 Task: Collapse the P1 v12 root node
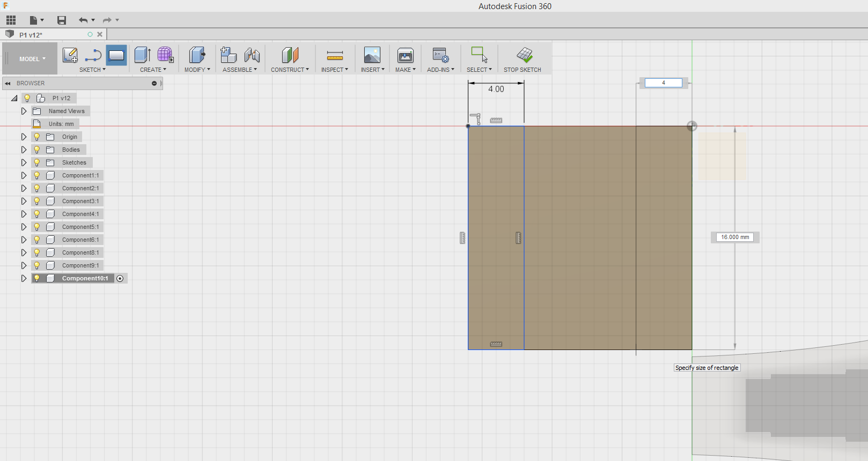[x=14, y=98]
